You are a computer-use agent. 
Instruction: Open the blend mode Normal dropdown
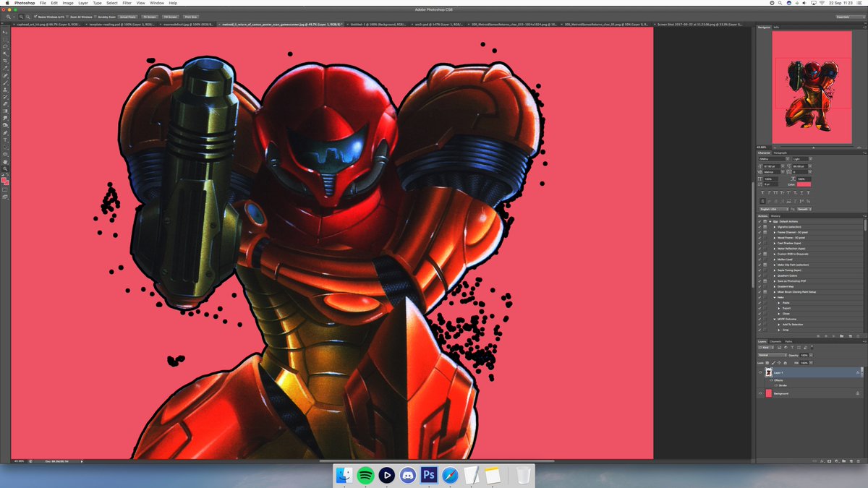pyautogui.click(x=773, y=355)
